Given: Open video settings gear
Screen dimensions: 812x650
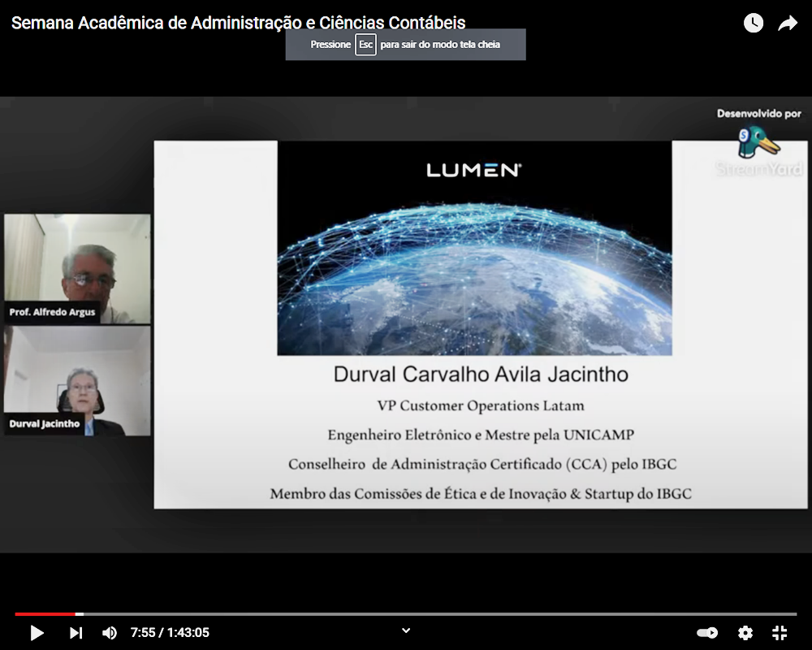Looking at the screenshot, I should click(x=745, y=632).
